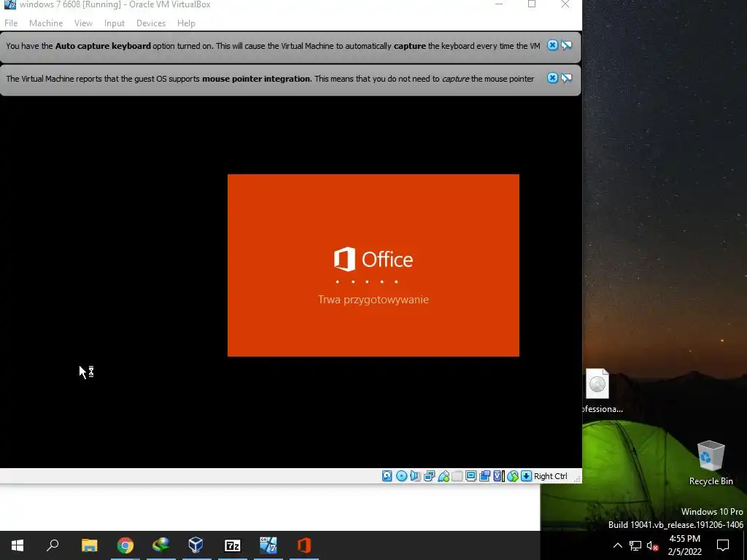The height and width of the screenshot is (560, 747).
Task: Open Internet Download Manager taskbar icon
Action: tap(161, 545)
